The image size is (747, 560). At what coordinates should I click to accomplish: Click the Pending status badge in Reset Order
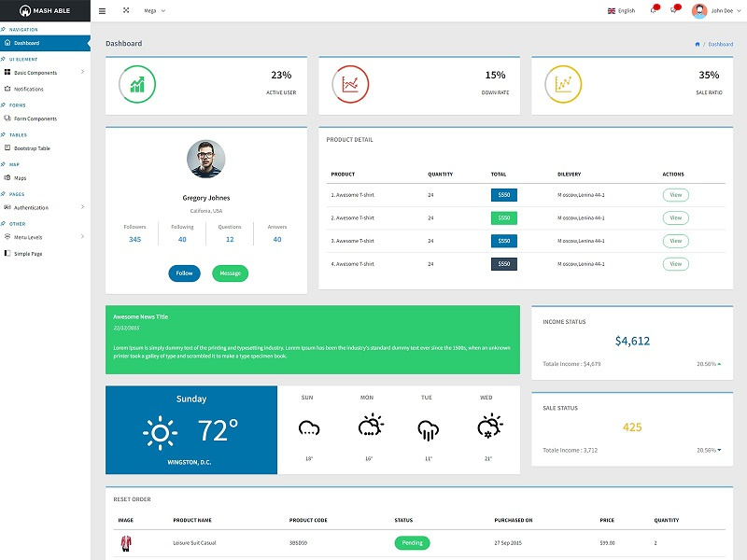[x=411, y=542]
